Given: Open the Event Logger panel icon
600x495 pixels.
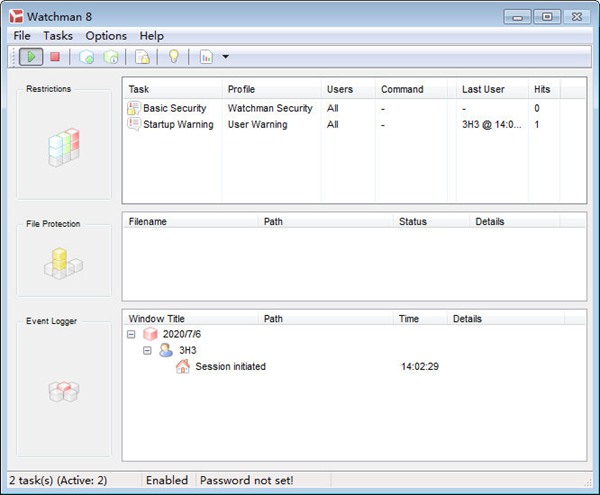Looking at the screenshot, I should coord(63,392).
